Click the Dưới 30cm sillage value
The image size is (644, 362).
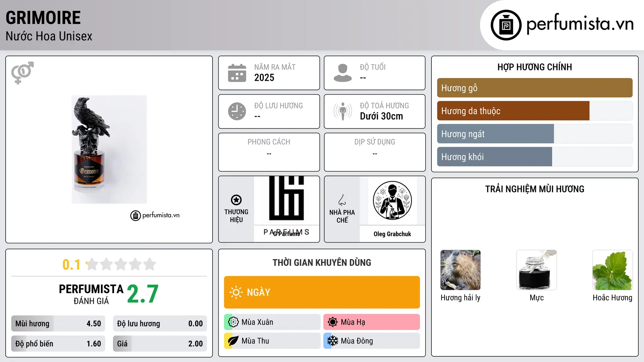(x=381, y=116)
